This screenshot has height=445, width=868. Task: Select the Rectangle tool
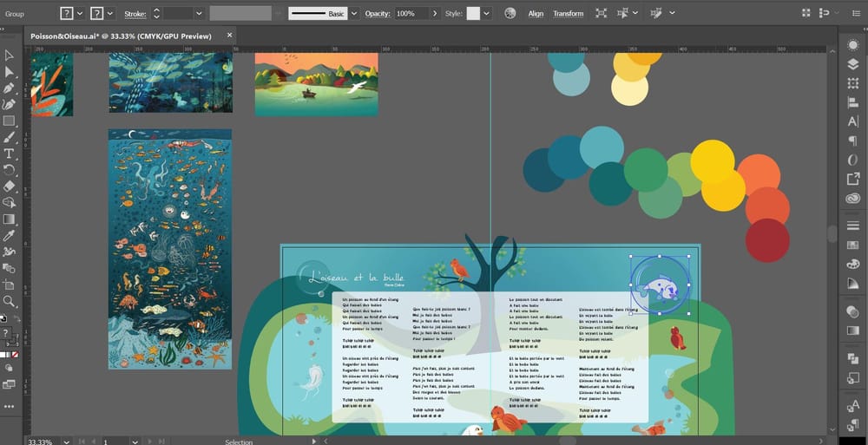[9, 121]
